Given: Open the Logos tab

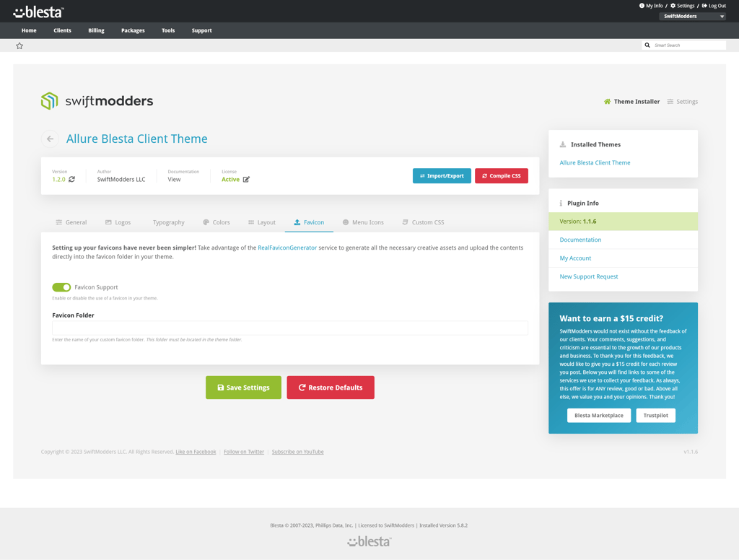Looking at the screenshot, I should click(x=118, y=222).
